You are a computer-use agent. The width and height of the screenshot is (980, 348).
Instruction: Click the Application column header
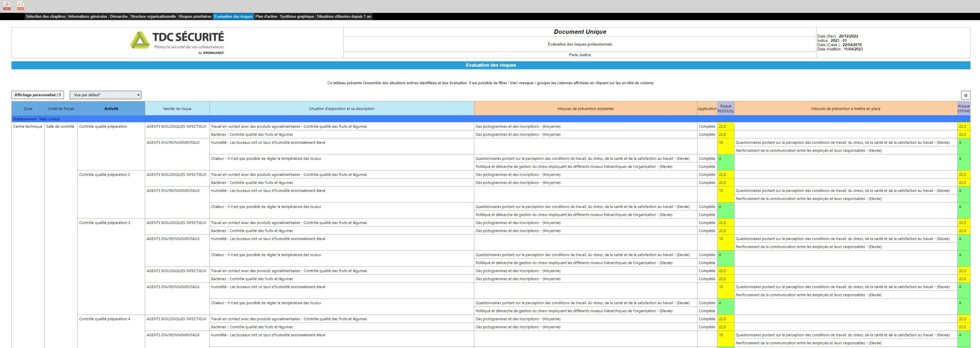[707, 109]
